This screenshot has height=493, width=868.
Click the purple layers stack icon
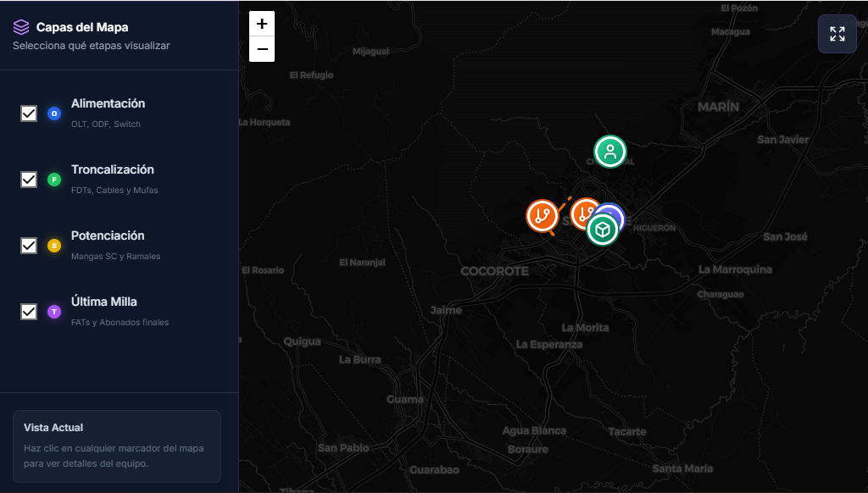[21, 27]
